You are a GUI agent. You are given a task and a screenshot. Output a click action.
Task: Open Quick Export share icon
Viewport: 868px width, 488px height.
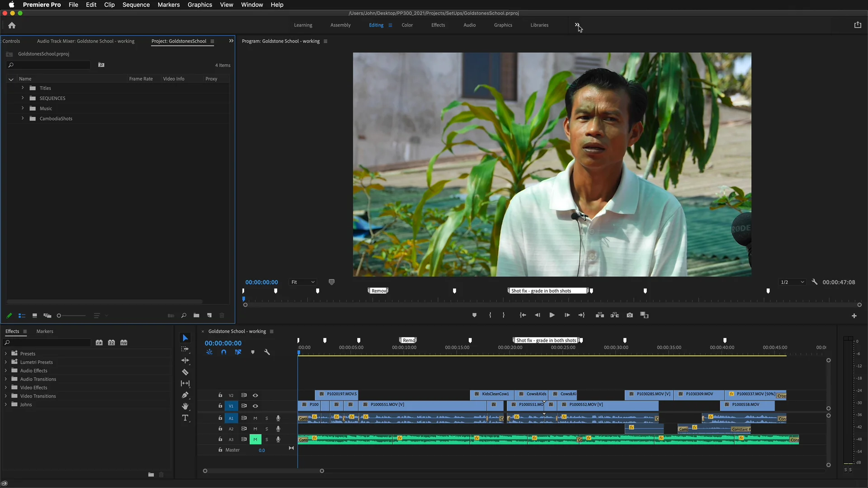click(x=858, y=25)
